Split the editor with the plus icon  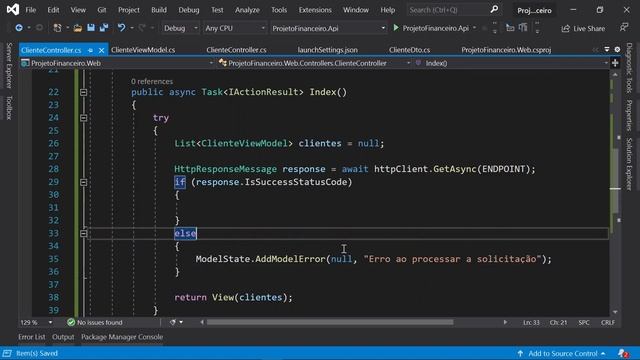pyautogui.click(x=615, y=63)
